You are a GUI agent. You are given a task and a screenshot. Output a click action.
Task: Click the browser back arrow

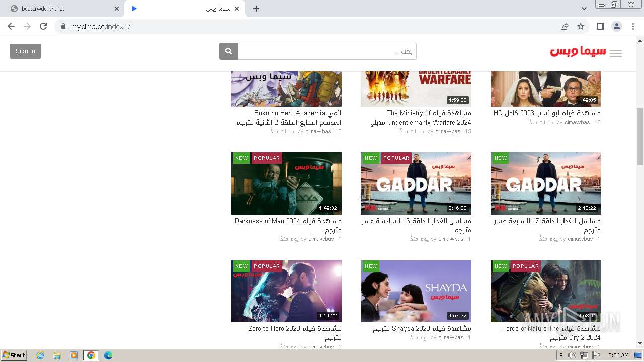point(11,26)
